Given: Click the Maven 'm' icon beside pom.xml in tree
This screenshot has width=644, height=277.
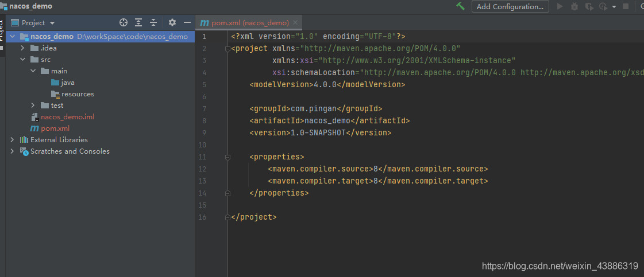Looking at the screenshot, I should coord(34,128).
